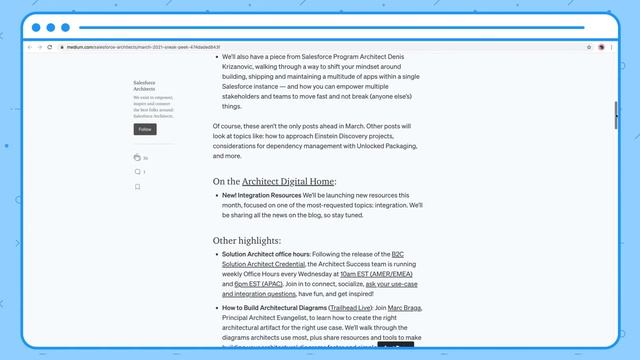Screen dimensions: 640x360
Task: Click the third blue window dot
Action: [65, 27]
